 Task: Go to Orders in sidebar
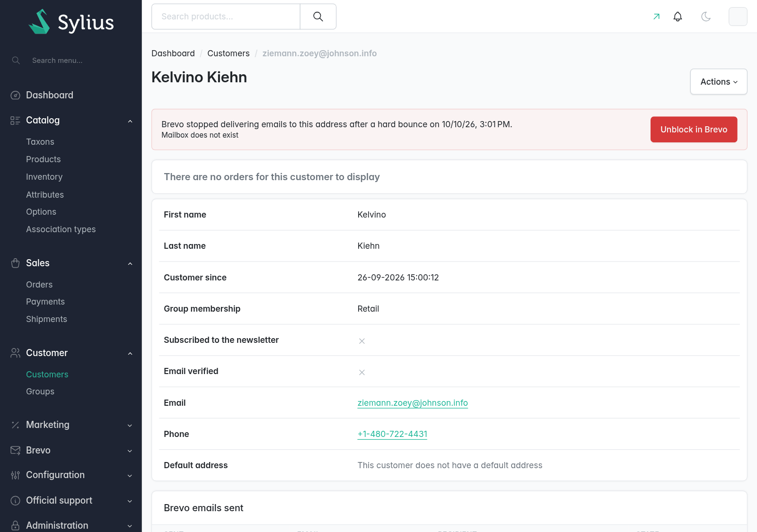tap(39, 285)
